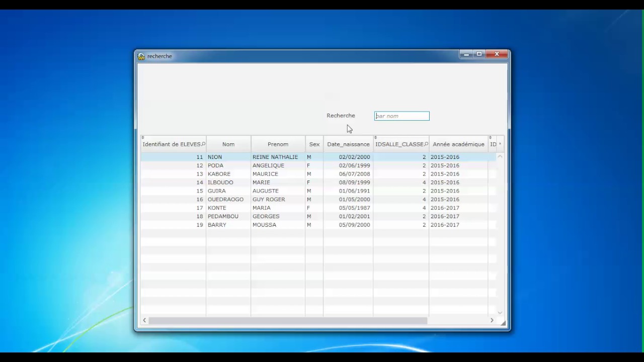644x362 pixels.
Task: Click the horizontal scrollbar thumb
Action: pyautogui.click(x=288, y=320)
